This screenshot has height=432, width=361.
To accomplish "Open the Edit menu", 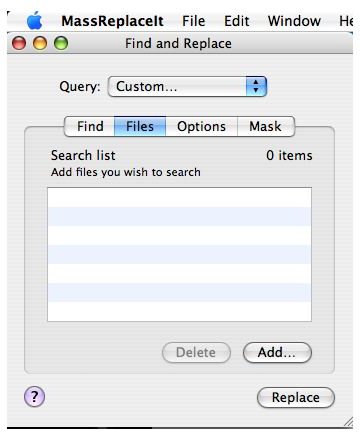I will click(x=236, y=21).
